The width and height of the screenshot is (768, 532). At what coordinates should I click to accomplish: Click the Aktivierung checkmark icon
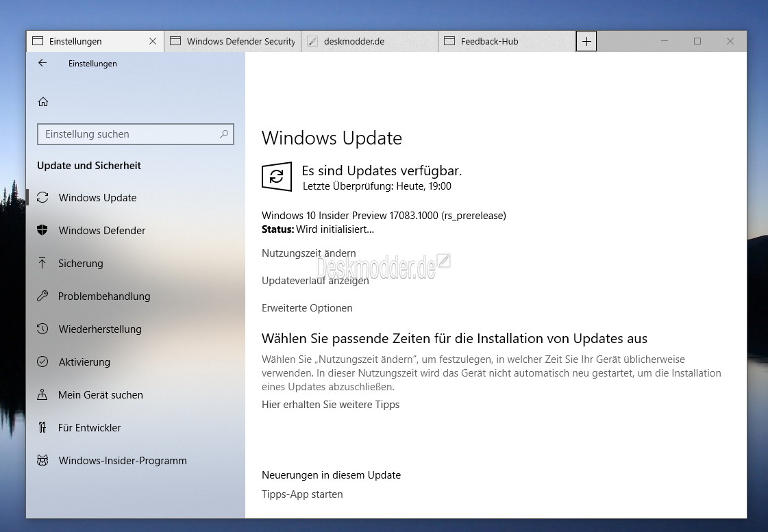pos(42,362)
